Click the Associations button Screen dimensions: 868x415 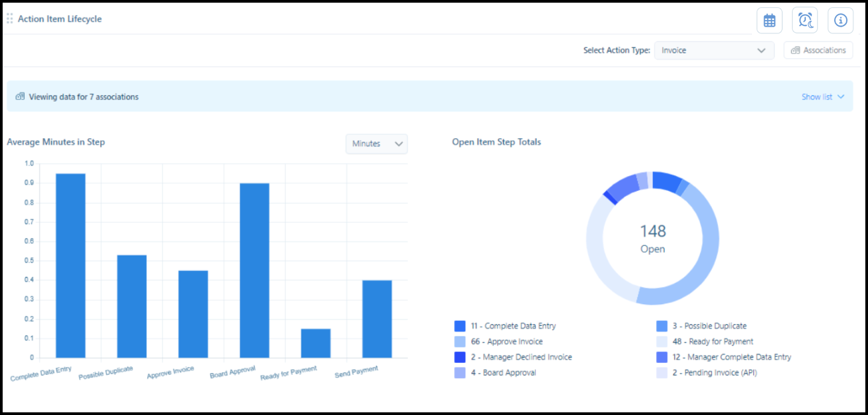coord(818,50)
